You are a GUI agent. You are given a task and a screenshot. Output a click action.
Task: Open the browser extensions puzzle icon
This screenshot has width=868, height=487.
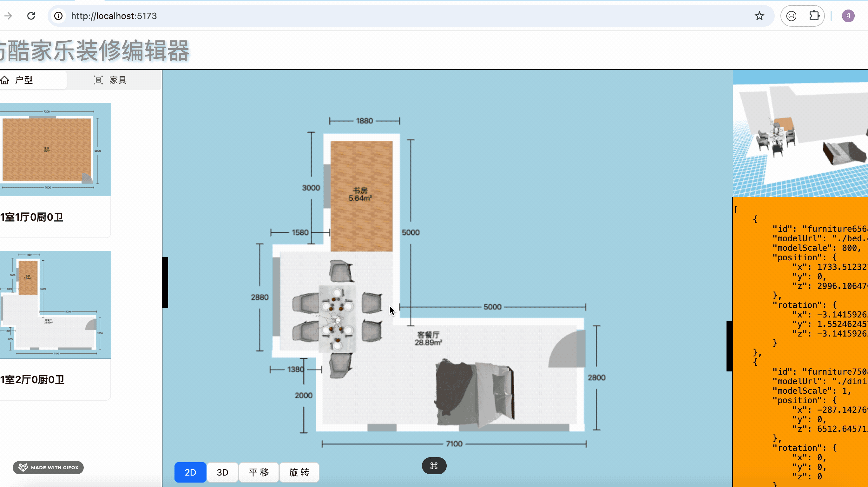pos(814,16)
